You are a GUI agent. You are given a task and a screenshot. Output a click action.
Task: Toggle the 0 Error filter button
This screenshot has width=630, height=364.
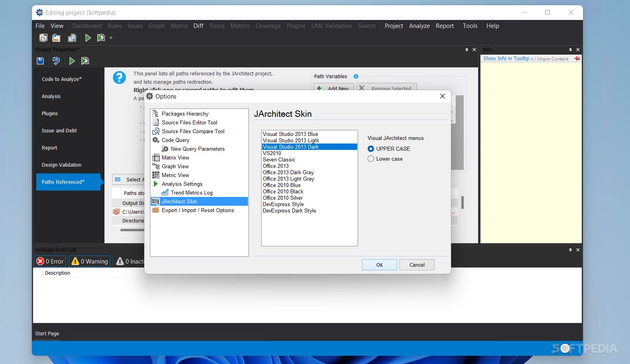point(50,261)
